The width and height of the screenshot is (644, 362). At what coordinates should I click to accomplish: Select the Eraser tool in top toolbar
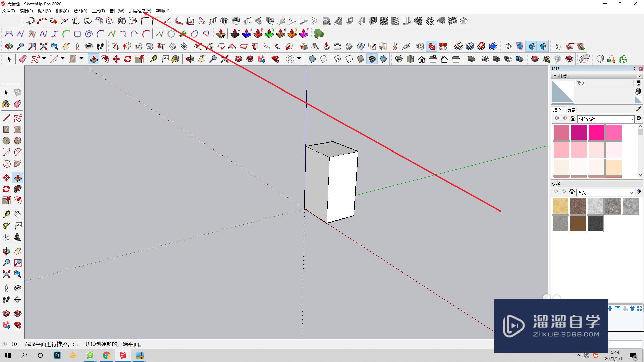click(x=22, y=59)
